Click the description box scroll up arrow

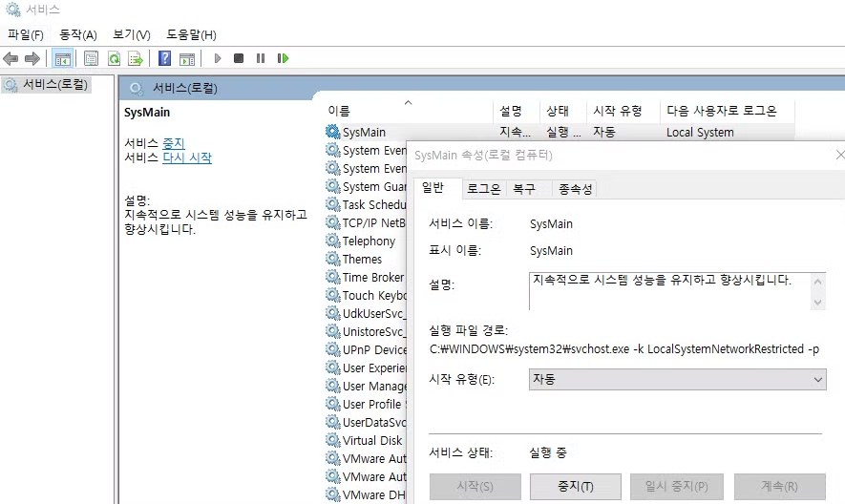click(x=817, y=281)
